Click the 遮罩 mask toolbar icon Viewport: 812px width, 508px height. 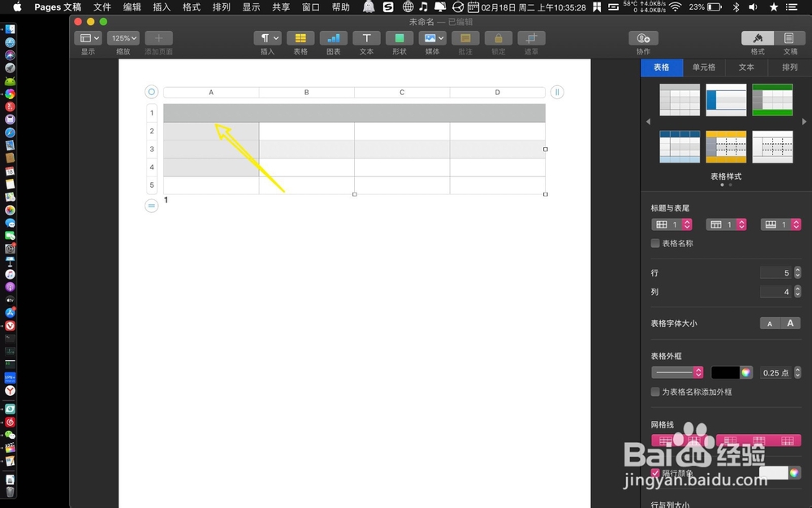pyautogui.click(x=531, y=38)
